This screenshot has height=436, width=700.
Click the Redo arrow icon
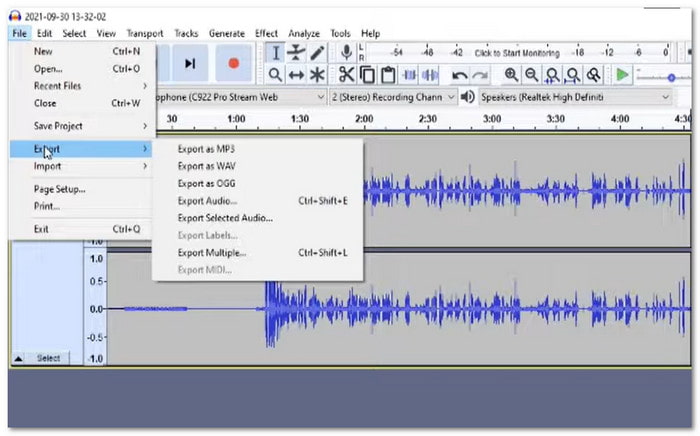point(480,75)
